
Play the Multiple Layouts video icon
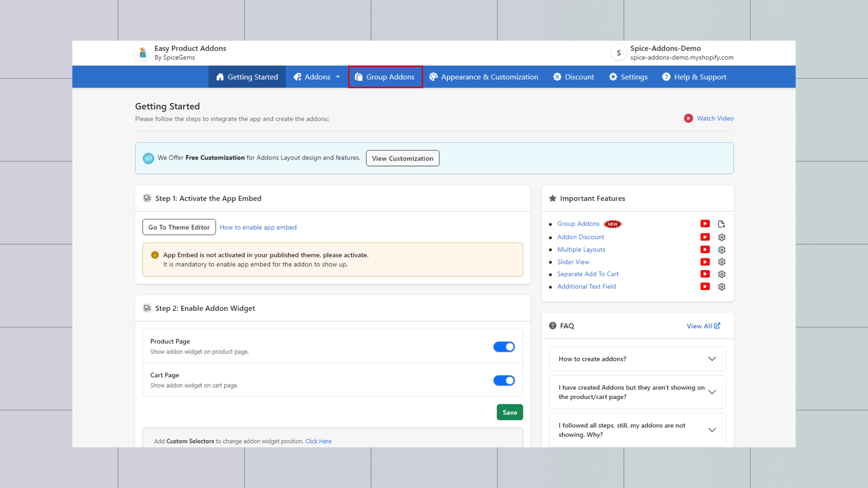(705, 249)
